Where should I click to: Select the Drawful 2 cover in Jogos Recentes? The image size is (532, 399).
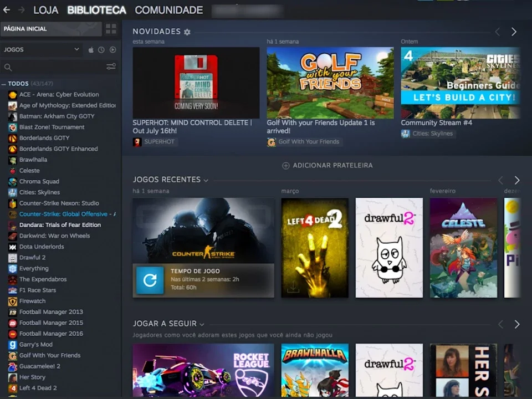389,248
